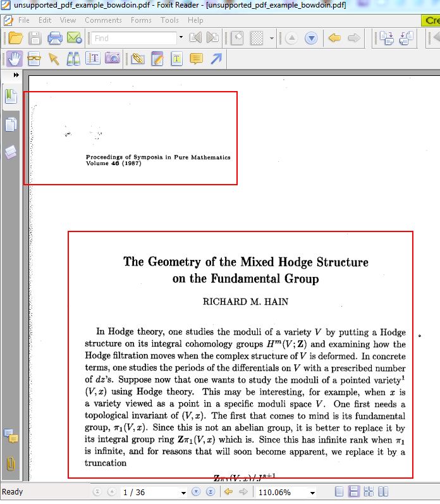Select the text selection tool
Image resolution: width=440 pixels, height=504 pixels.
pos(93,58)
